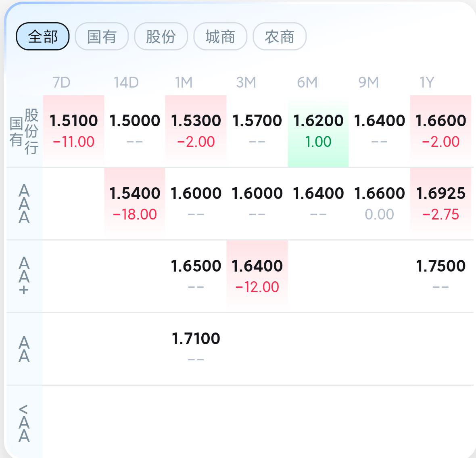Switch to the 国有 filter tab
This screenshot has height=458, width=476.
[x=102, y=37]
